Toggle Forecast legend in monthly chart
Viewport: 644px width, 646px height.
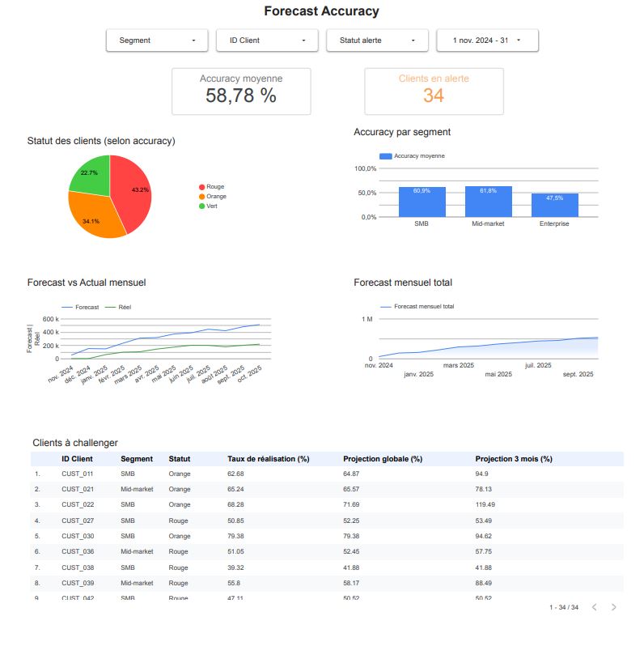(80, 307)
